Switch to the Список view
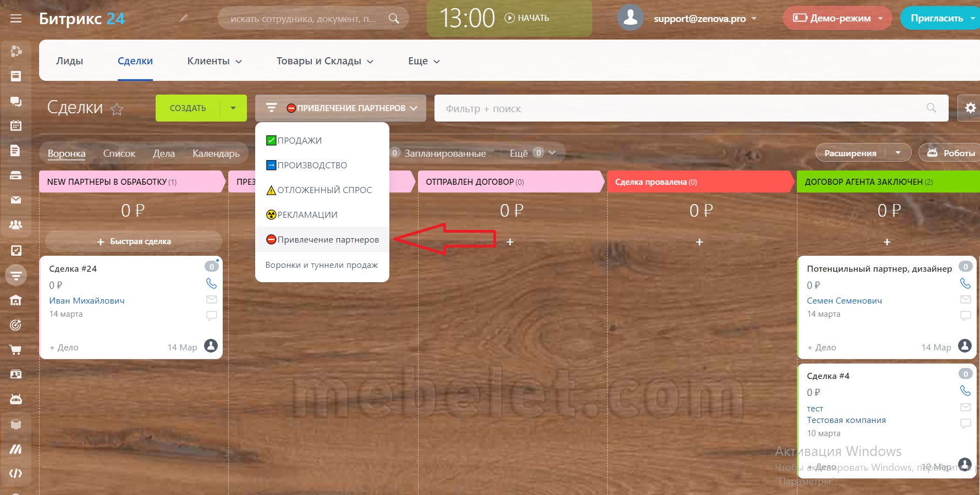 point(119,153)
